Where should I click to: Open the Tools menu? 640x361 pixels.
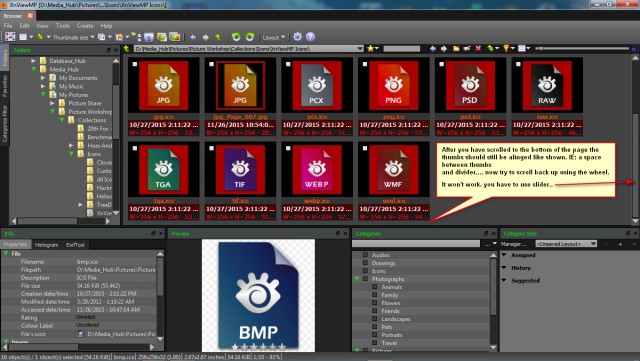62,26
